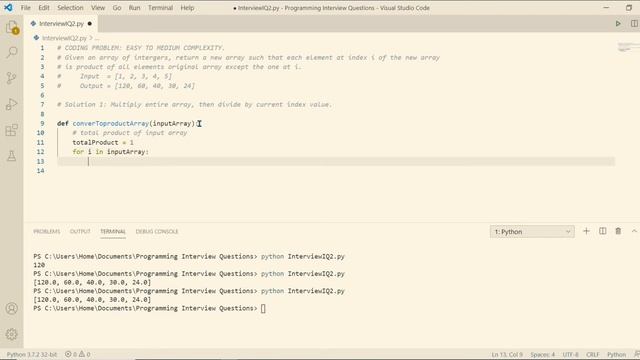
Task: Click terminal output '120' line
Action: point(39,265)
